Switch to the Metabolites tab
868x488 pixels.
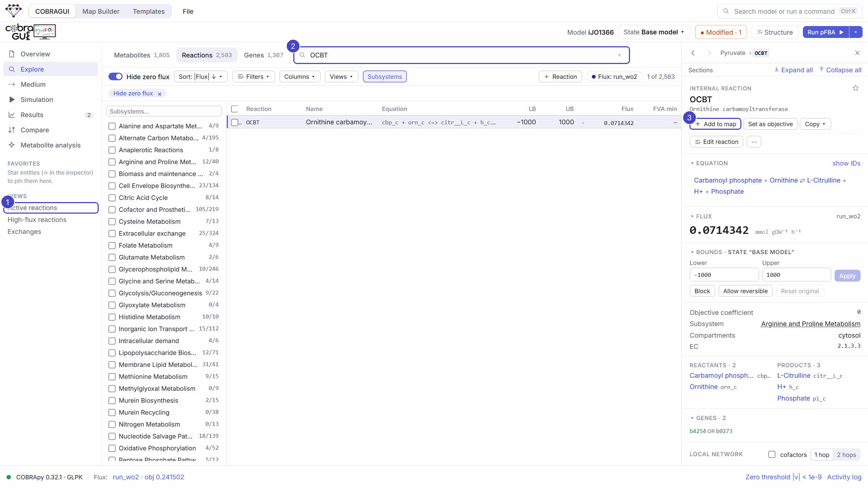click(x=141, y=55)
